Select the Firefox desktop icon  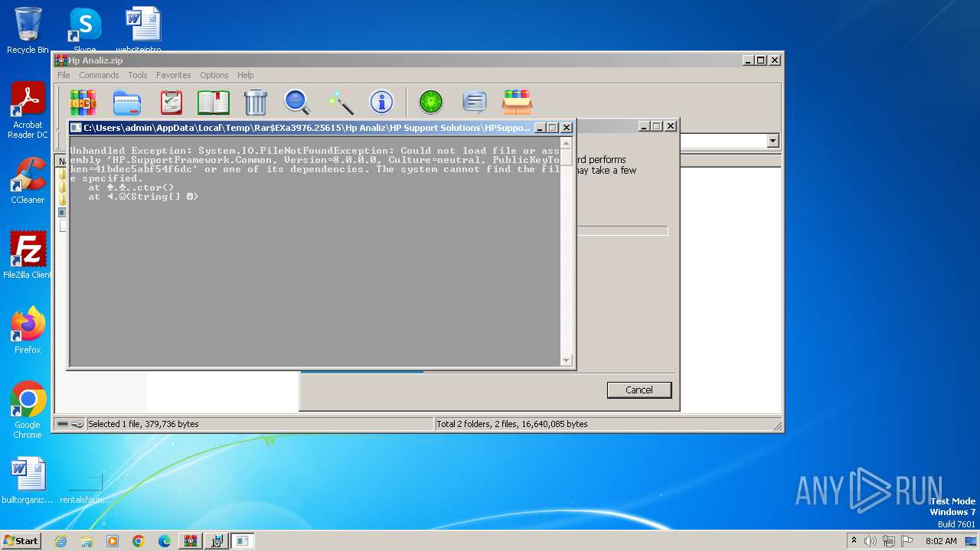(x=28, y=331)
